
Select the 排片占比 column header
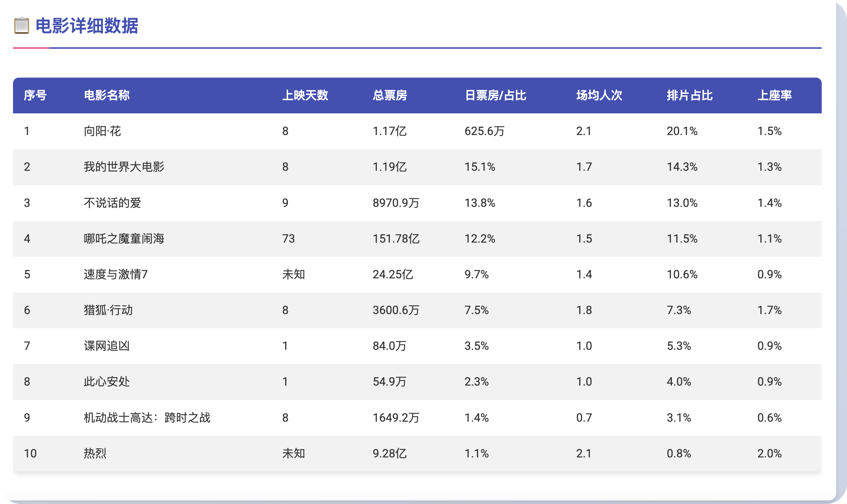click(x=689, y=95)
